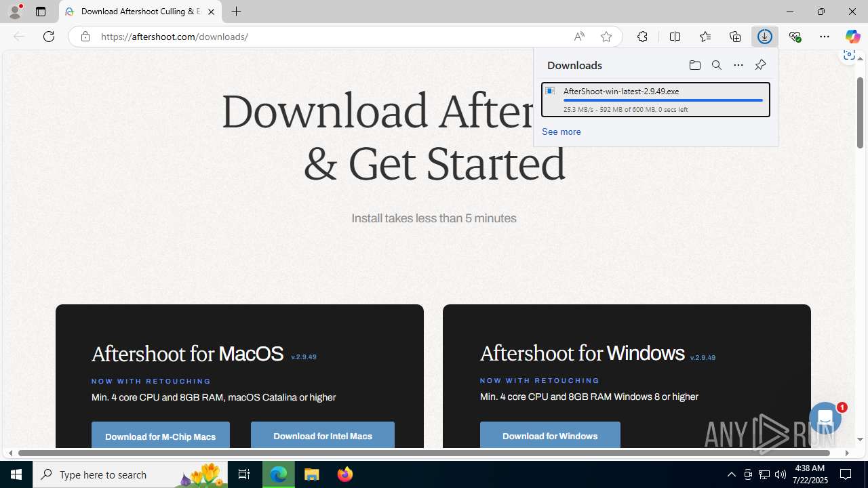The width and height of the screenshot is (868, 488).
Task: Open the chat widget with notification badge
Action: pos(825,418)
